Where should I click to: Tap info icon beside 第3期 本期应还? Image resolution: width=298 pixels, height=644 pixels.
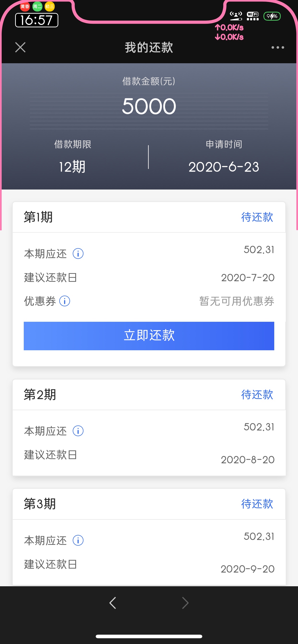(x=78, y=540)
